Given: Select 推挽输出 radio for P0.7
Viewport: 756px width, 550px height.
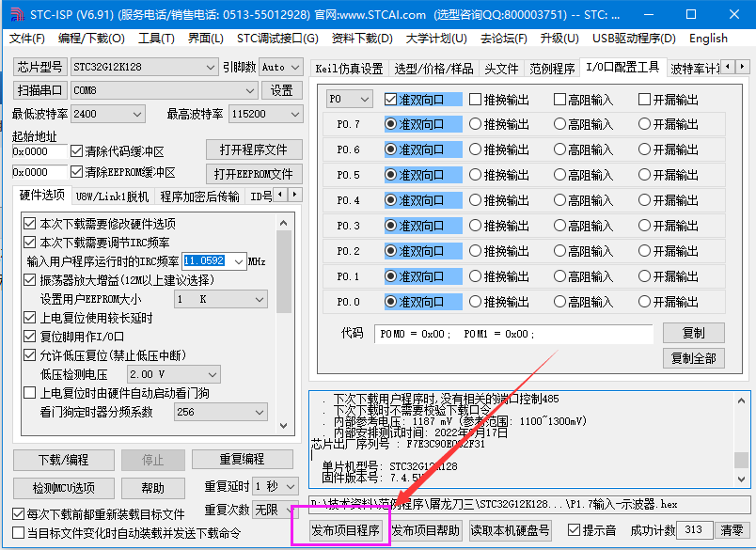Looking at the screenshot, I should (476, 124).
